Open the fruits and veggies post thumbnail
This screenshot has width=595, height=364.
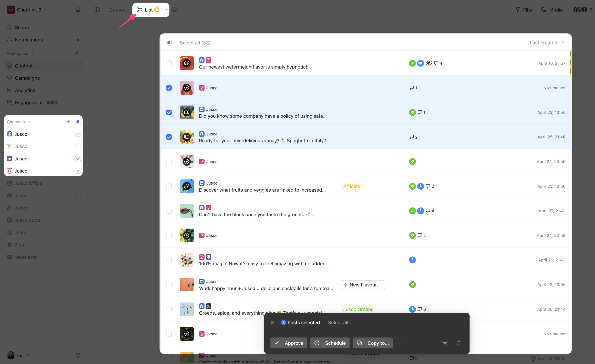click(186, 186)
